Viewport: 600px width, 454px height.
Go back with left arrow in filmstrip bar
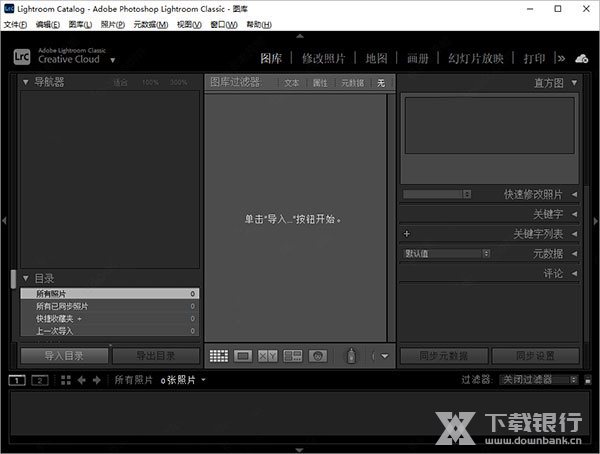point(81,380)
